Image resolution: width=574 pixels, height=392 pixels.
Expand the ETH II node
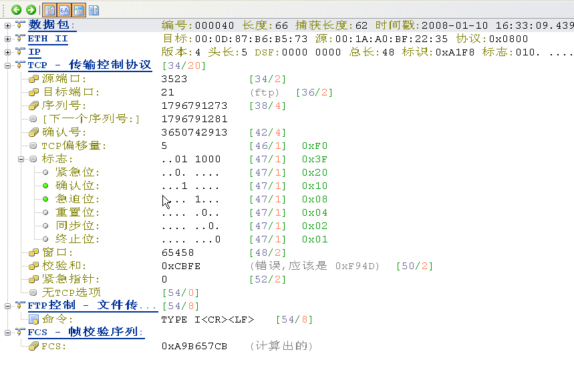click(7, 39)
